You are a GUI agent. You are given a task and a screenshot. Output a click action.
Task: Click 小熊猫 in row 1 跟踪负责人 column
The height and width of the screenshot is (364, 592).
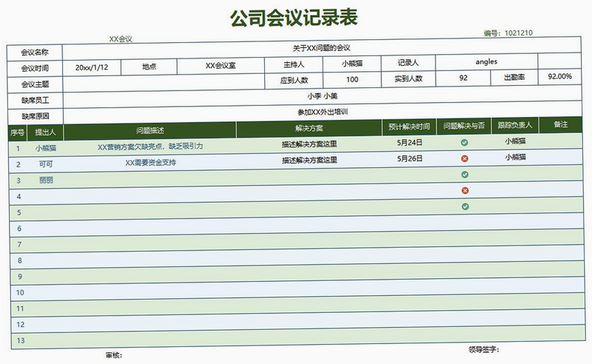515,141
